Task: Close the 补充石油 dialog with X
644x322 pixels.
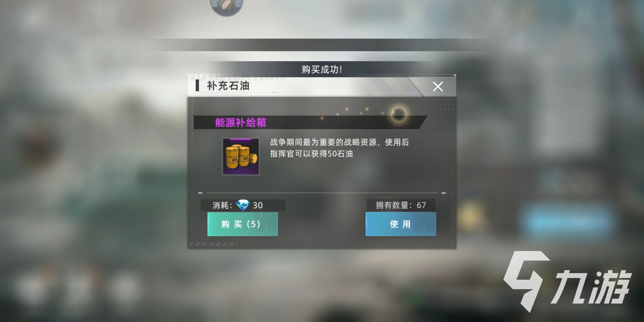Action: tap(438, 86)
